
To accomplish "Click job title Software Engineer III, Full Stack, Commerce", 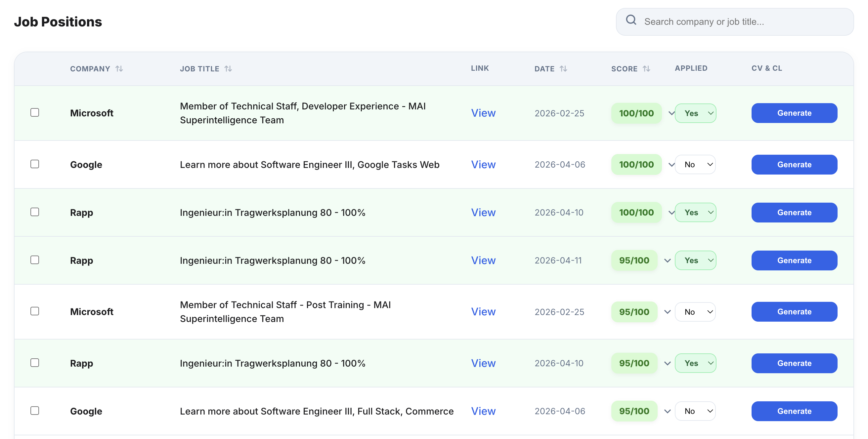I will pos(317,411).
